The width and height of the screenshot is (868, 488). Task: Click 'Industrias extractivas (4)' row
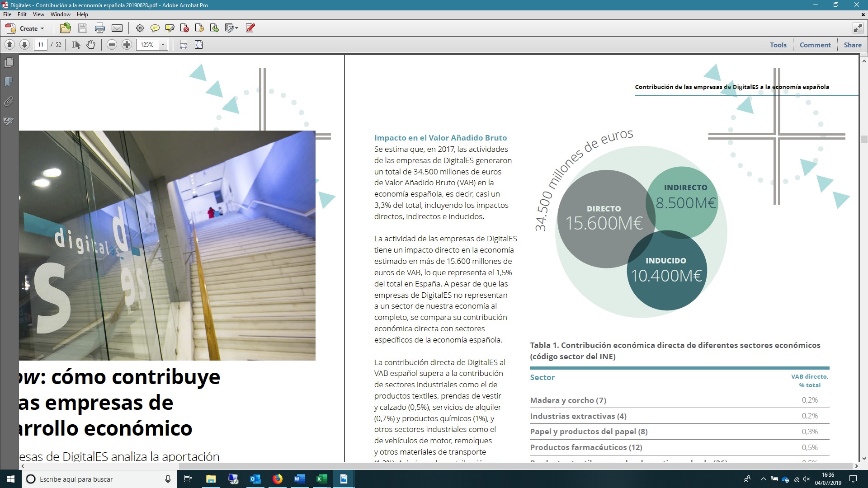tap(679, 416)
